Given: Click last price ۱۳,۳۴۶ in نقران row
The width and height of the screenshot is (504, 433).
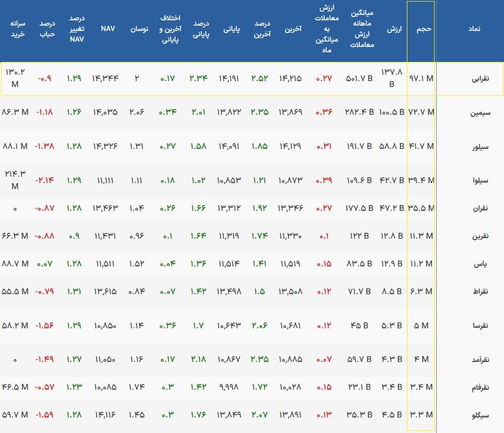Looking at the screenshot, I should (x=290, y=208).
